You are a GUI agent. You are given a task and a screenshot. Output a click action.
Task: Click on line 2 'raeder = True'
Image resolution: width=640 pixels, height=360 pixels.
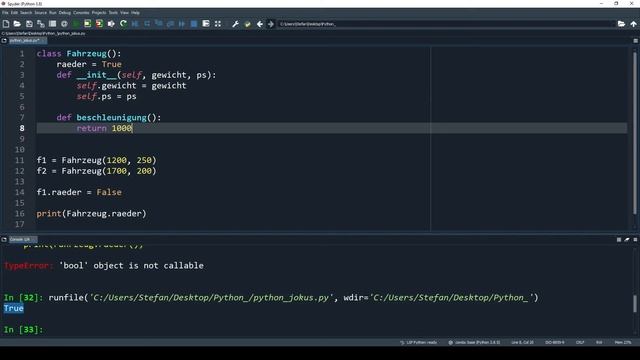coord(89,64)
